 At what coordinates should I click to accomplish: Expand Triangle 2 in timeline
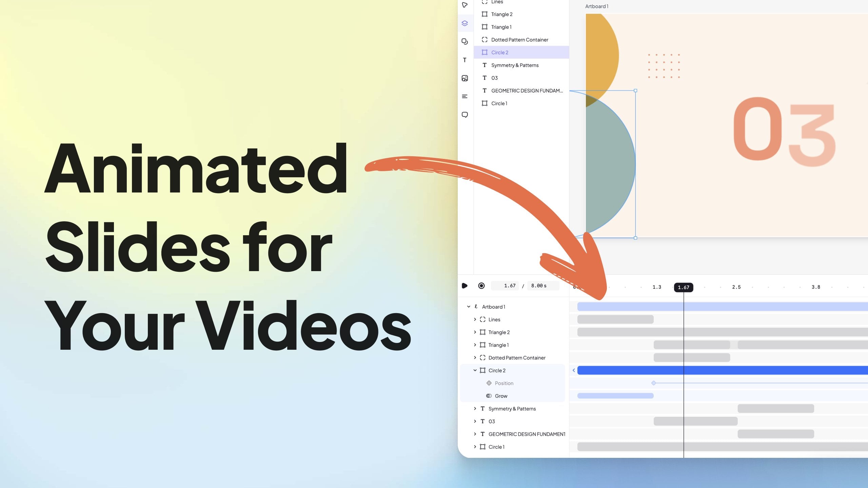tap(475, 332)
